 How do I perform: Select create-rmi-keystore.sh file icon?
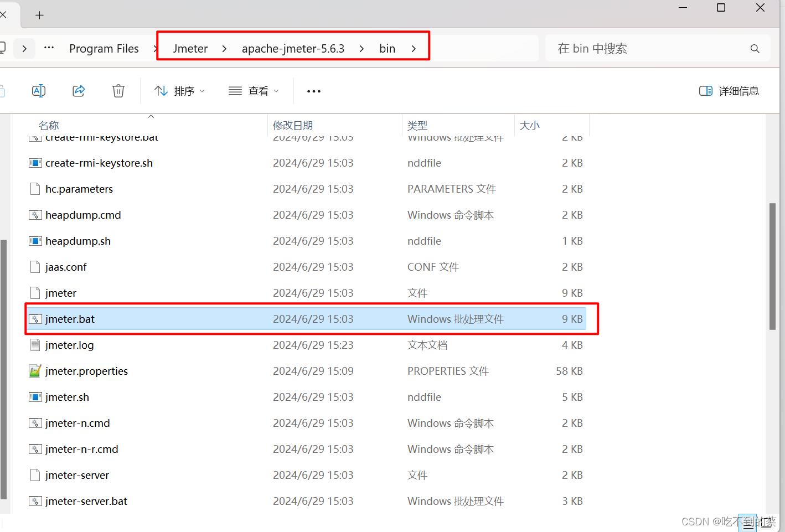pos(35,163)
